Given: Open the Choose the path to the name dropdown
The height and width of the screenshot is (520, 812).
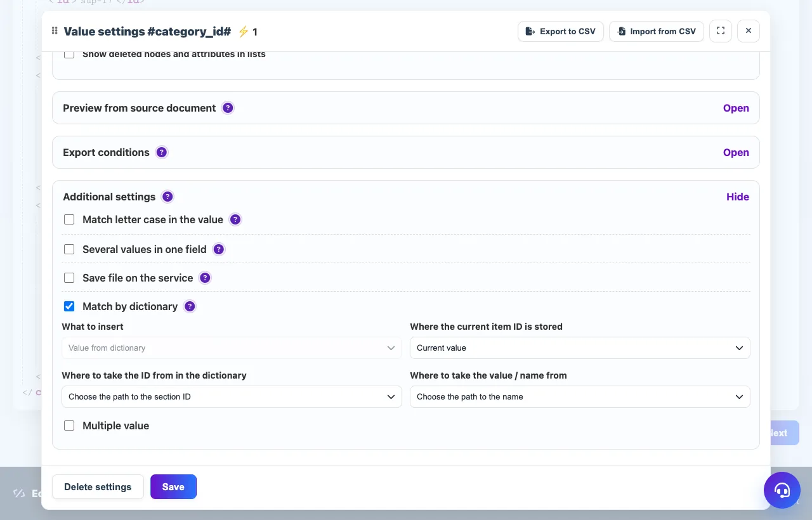Looking at the screenshot, I should pyautogui.click(x=580, y=396).
